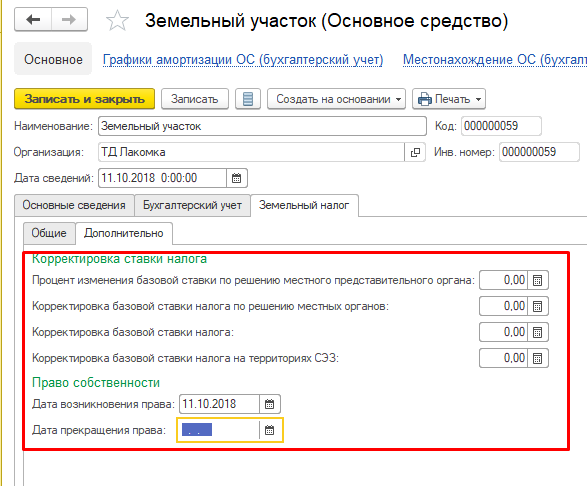Open Графики амортизации ОС link

click(243, 60)
